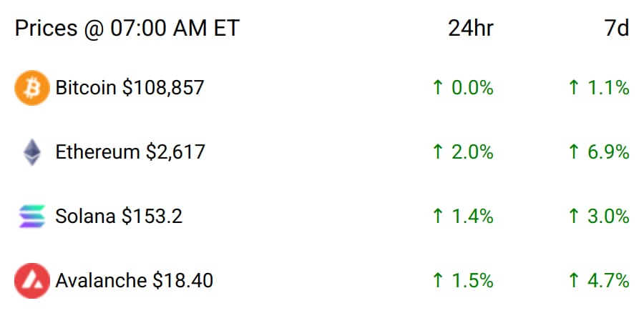Select Ethereum's 6.9% 7d change value
This screenshot has height=313, width=644.
pos(608,152)
